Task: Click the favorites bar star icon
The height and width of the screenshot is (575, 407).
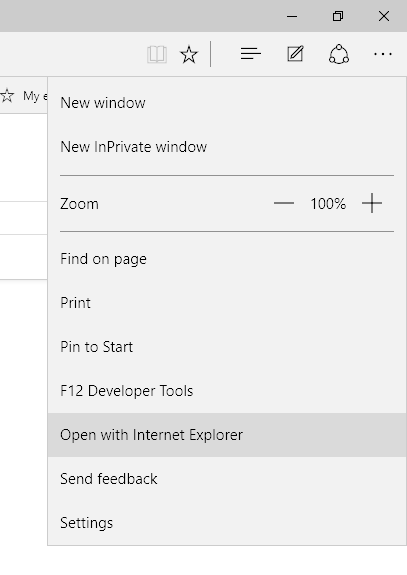Action: pyautogui.click(x=7, y=96)
